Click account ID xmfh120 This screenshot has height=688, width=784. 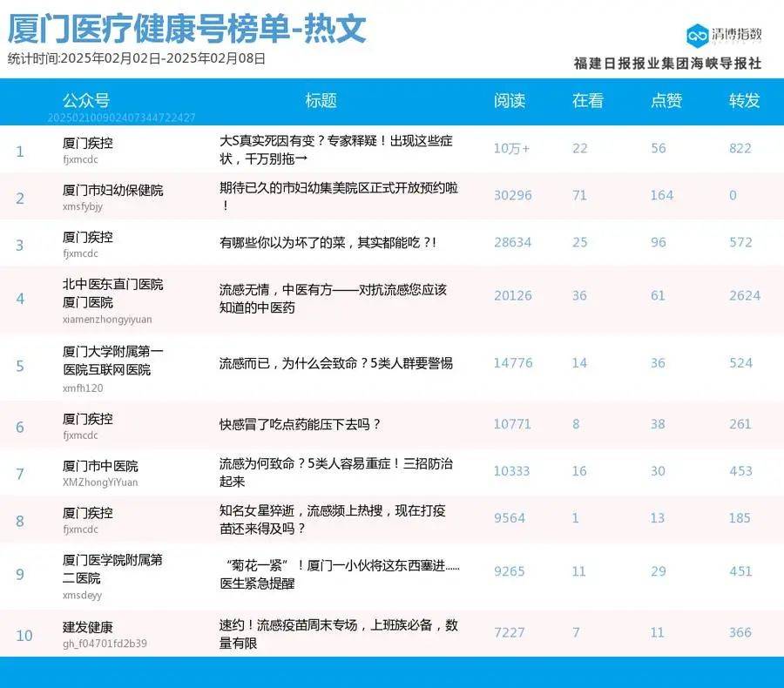tap(83, 388)
